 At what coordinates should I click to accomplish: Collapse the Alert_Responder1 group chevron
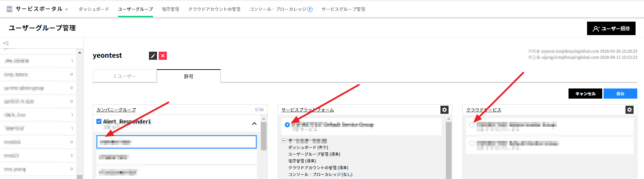click(x=254, y=124)
